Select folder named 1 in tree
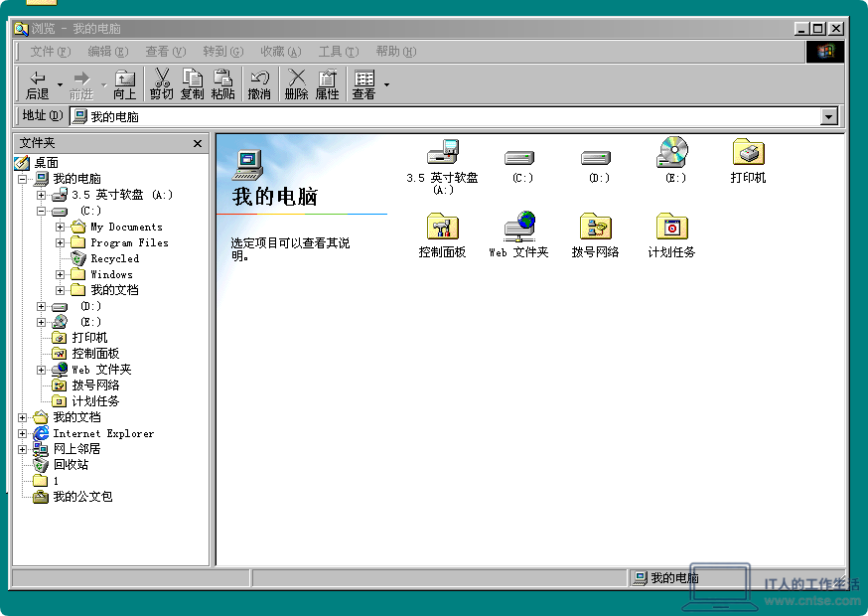Viewport: 868px width, 616px height. point(56,481)
